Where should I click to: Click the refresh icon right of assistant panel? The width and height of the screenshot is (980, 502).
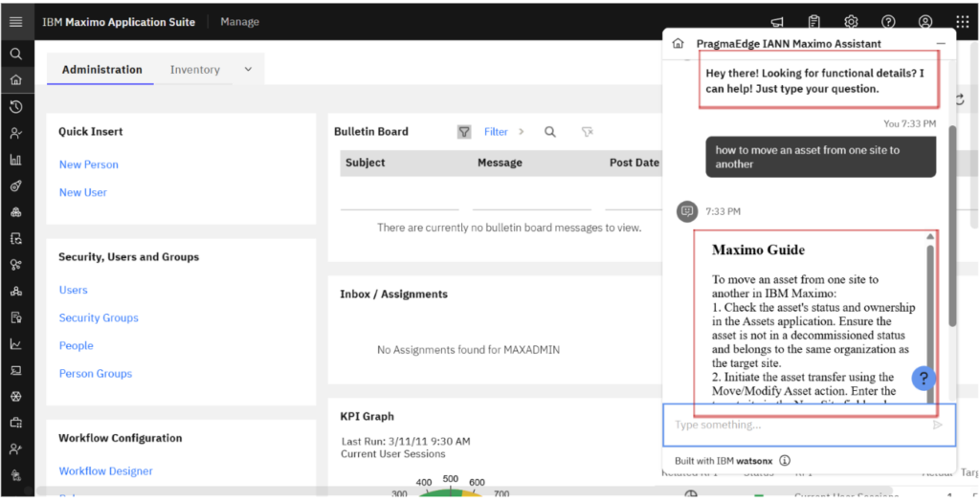(960, 98)
